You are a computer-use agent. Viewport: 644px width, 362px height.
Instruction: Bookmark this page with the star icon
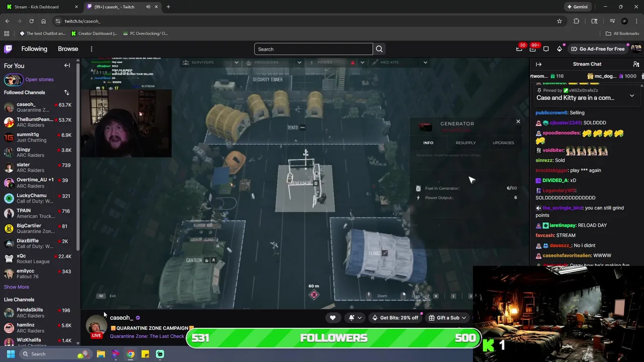click(x=559, y=21)
